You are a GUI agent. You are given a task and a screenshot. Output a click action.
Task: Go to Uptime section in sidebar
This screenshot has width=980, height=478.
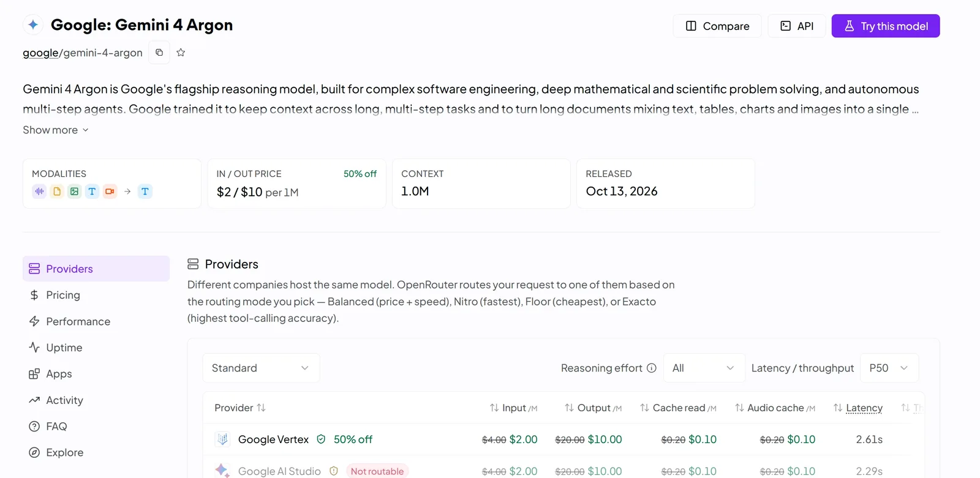(96, 348)
